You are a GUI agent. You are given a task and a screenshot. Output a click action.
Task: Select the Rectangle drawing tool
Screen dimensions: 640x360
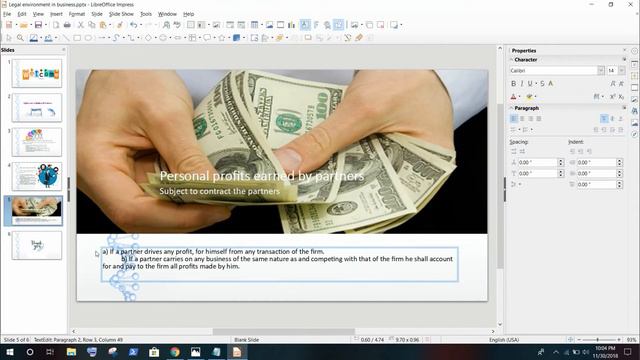pyautogui.click(x=77, y=38)
